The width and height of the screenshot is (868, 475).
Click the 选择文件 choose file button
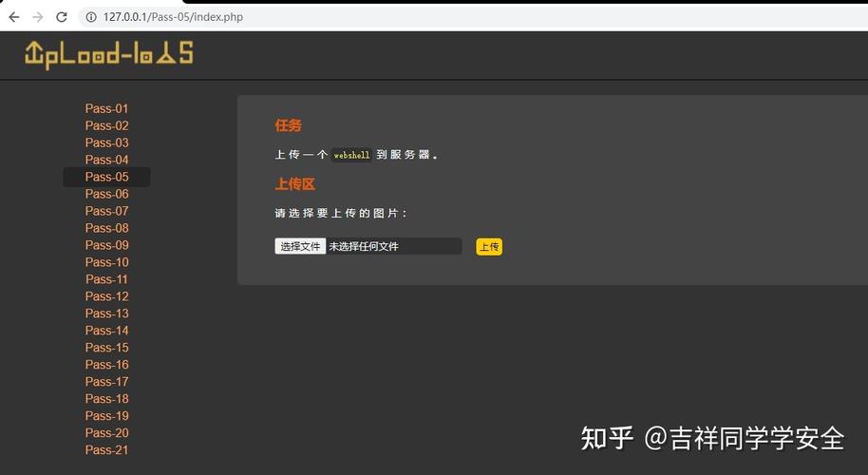pos(300,246)
